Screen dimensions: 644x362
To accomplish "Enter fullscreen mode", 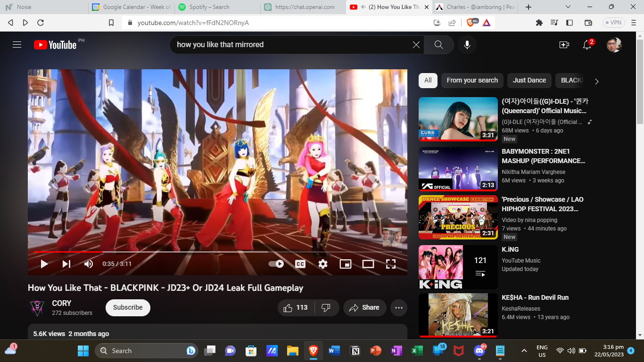I will pos(391,264).
